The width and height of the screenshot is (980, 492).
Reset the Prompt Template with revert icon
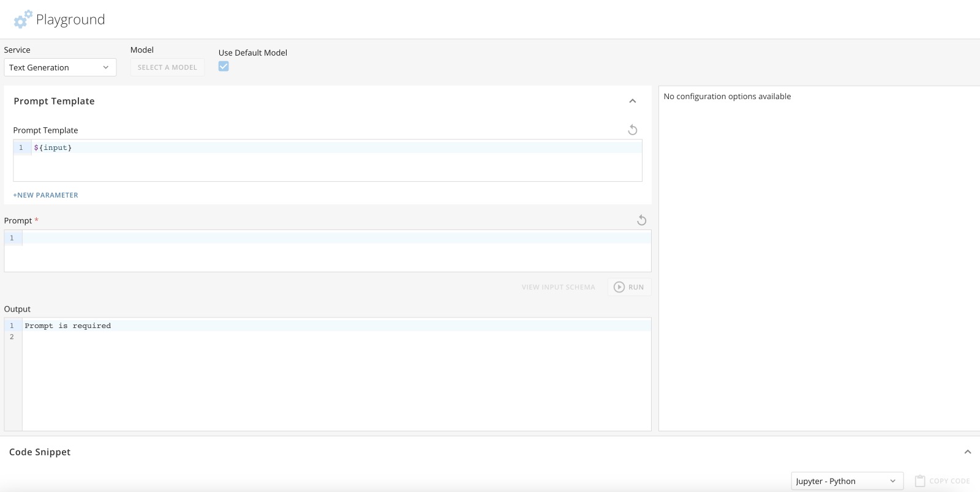[633, 130]
